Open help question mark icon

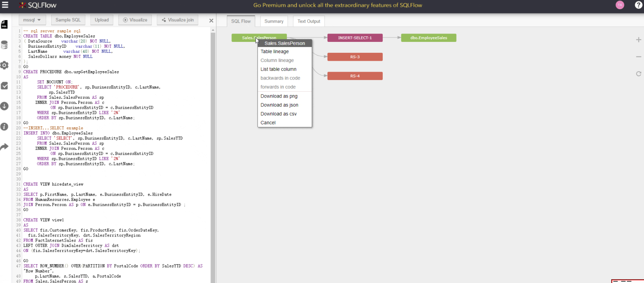(x=638, y=5)
